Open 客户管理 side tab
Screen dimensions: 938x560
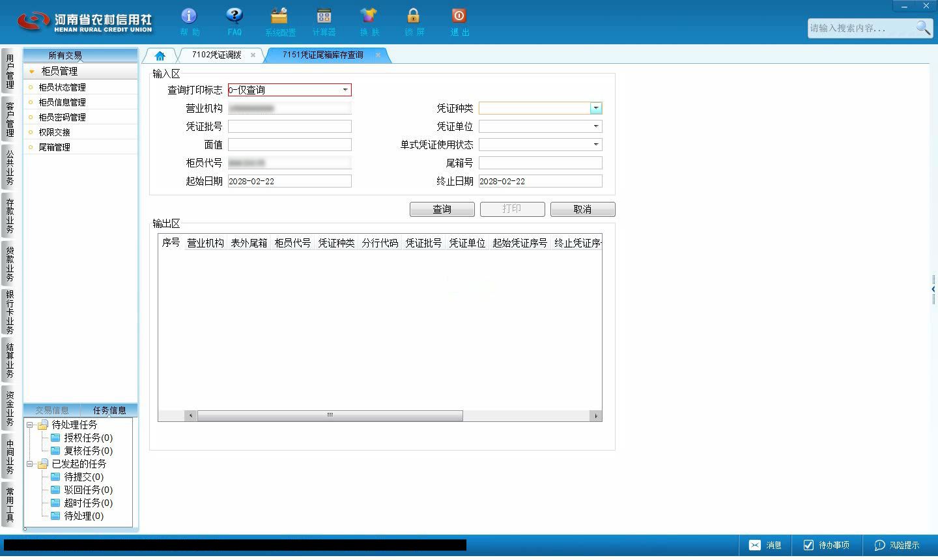(10, 120)
